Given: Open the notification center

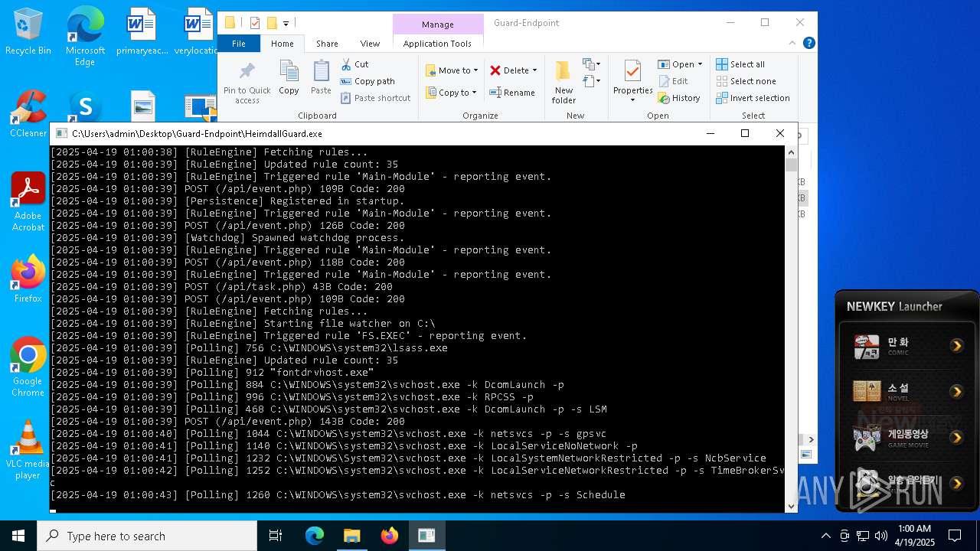Looking at the screenshot, I should click(x=955, y=536).
